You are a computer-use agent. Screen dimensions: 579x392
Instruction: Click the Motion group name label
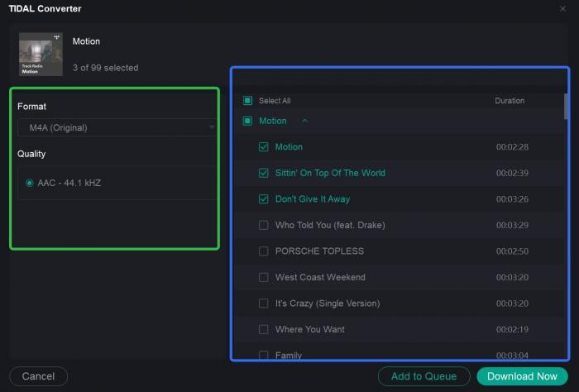coord(272,121)
